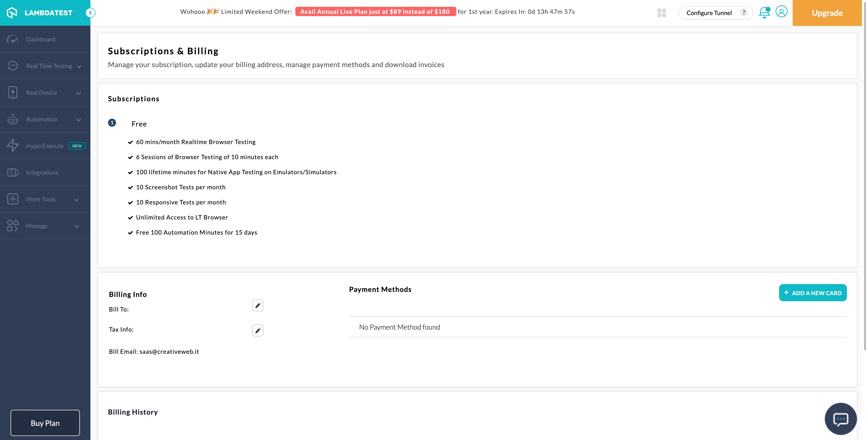Click Add A New Card button
This screenshot has width=868, height=440.
coord(813,293)
